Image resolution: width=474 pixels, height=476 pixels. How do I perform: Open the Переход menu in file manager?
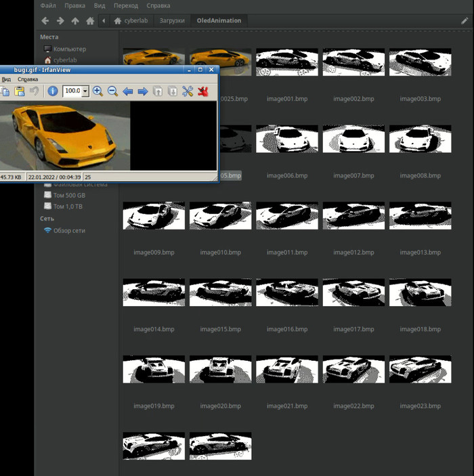126,5
